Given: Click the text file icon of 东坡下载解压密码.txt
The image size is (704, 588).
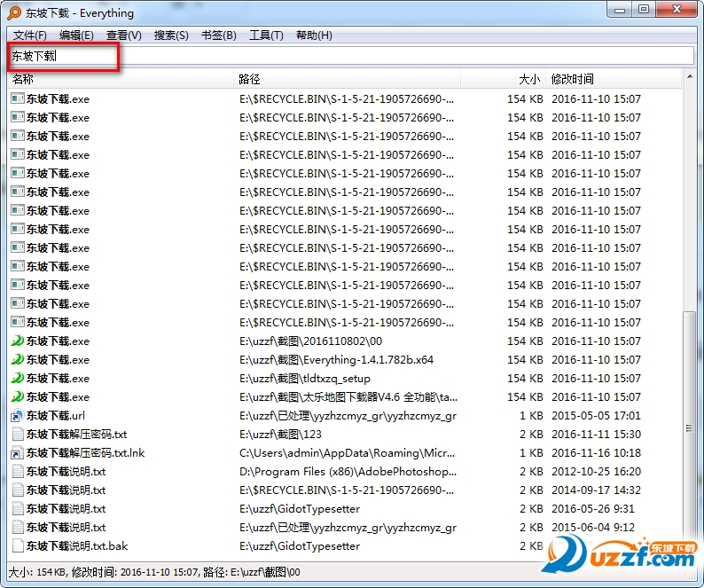Looking at the screenshot, I should pos(18,435).
